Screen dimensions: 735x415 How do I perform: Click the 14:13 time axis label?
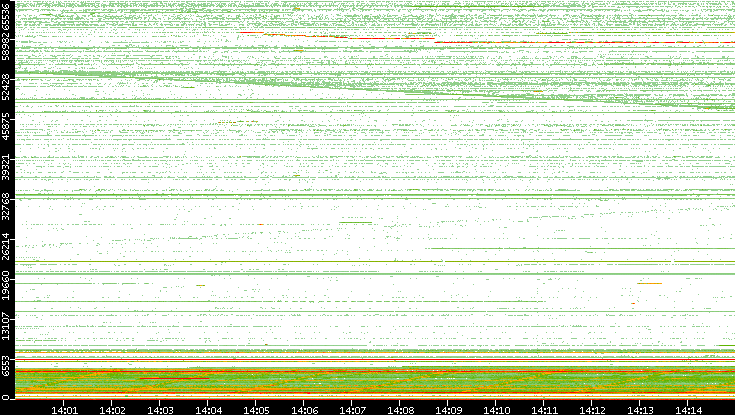640,410
